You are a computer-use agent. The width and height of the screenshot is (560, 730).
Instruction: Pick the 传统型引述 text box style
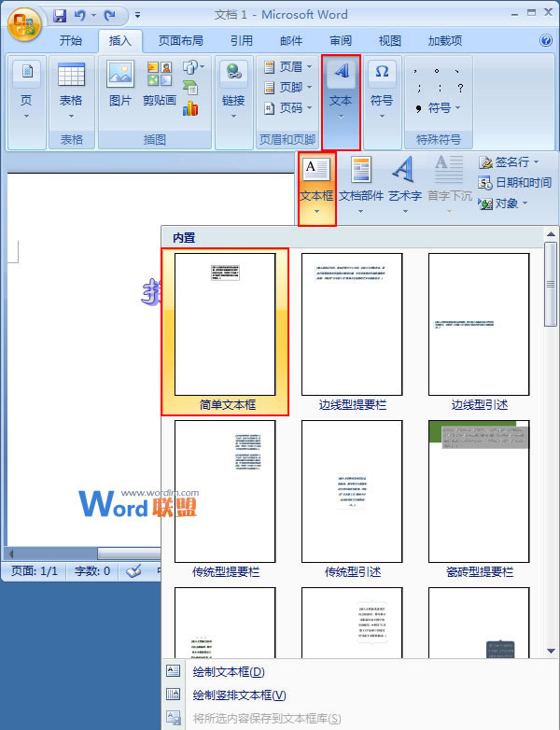[x=352, y=498]
